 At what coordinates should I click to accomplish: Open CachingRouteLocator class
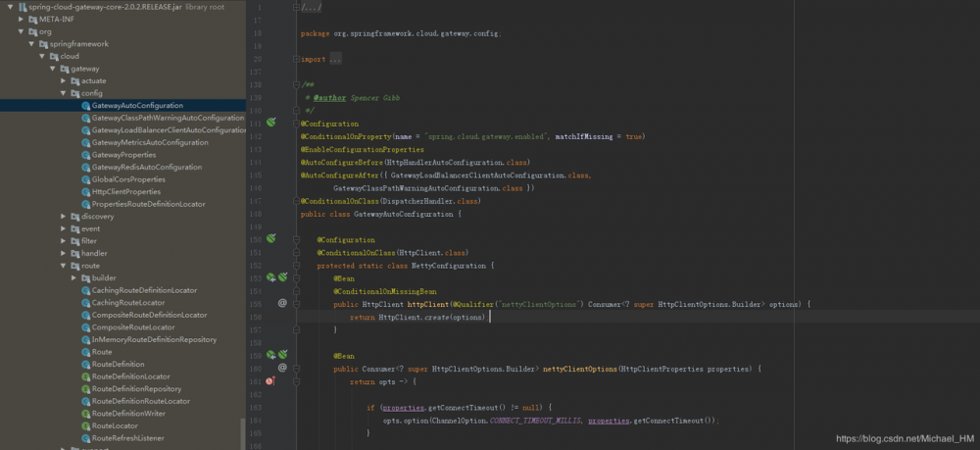[128, 303]
